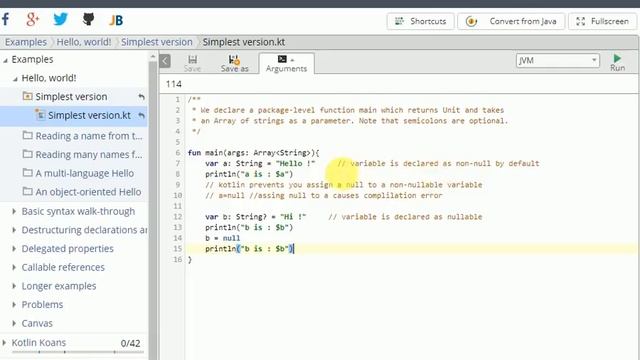
Task: Open the GitHub cat icon
Action: (88, 19)
